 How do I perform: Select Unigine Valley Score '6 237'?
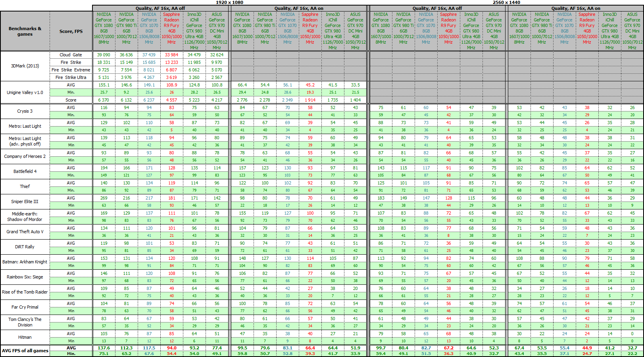click(x=149, y=100)
